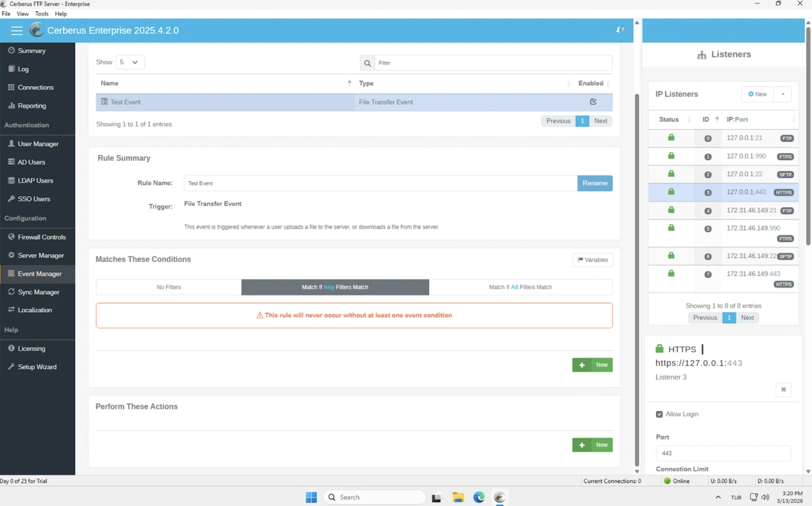The width and height of the screenshot is (812, 506).
Task: Click the search magnifier icon
Action: [x=367, y=63]
